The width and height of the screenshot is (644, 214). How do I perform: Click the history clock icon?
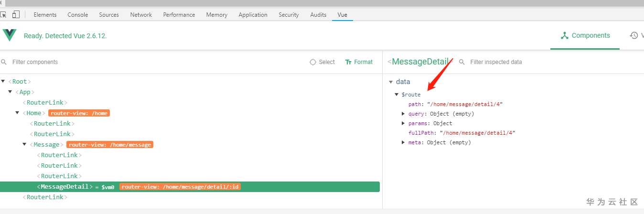pos(634,35)
